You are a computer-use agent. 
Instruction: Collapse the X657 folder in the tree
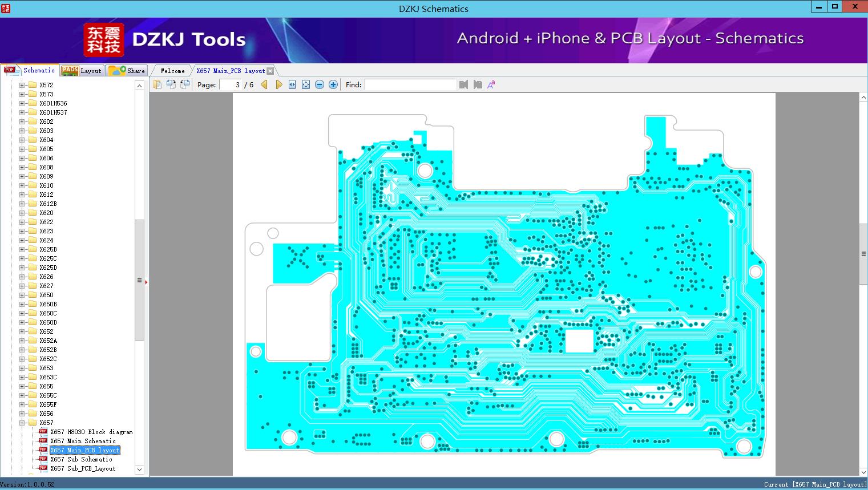tap(22, 422)
